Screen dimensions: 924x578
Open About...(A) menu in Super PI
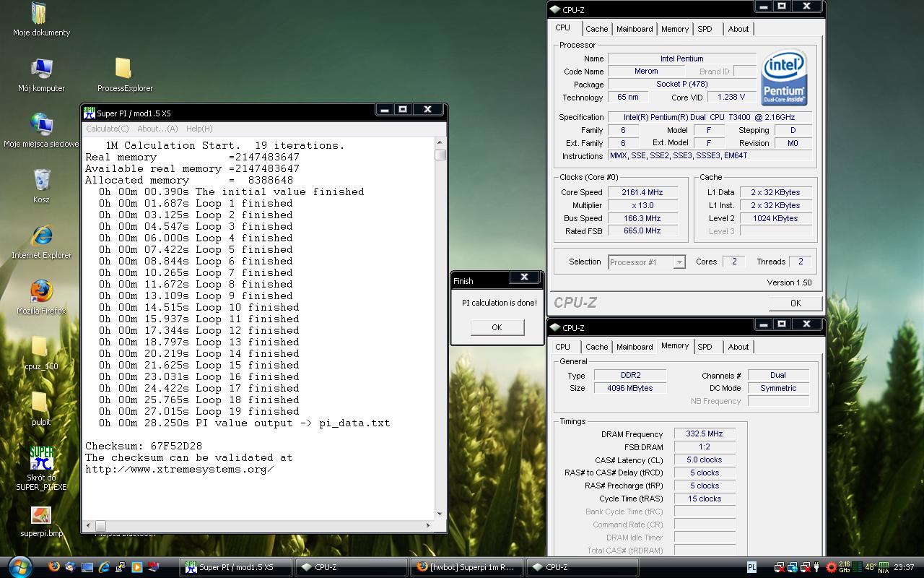(157, 129)
